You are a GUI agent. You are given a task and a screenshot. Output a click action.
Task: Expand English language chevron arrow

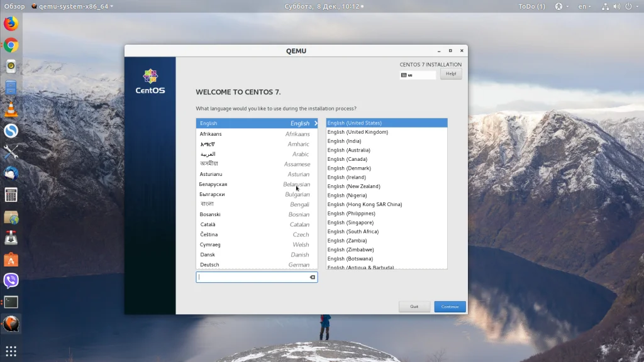click(316, 123)
